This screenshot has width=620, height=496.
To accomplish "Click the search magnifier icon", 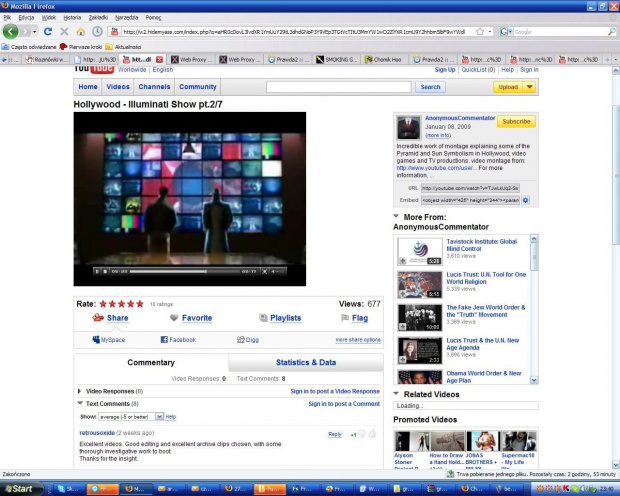I will [611, 32].
